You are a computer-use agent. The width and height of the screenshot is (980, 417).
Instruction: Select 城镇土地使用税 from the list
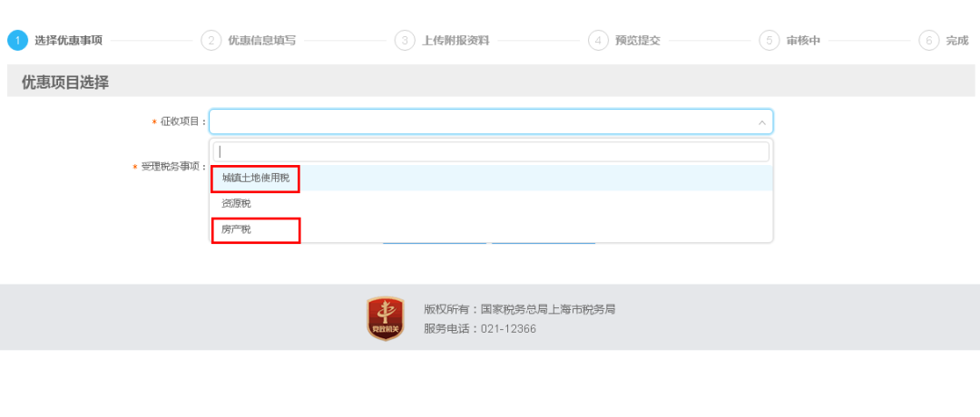pos(256,179)
